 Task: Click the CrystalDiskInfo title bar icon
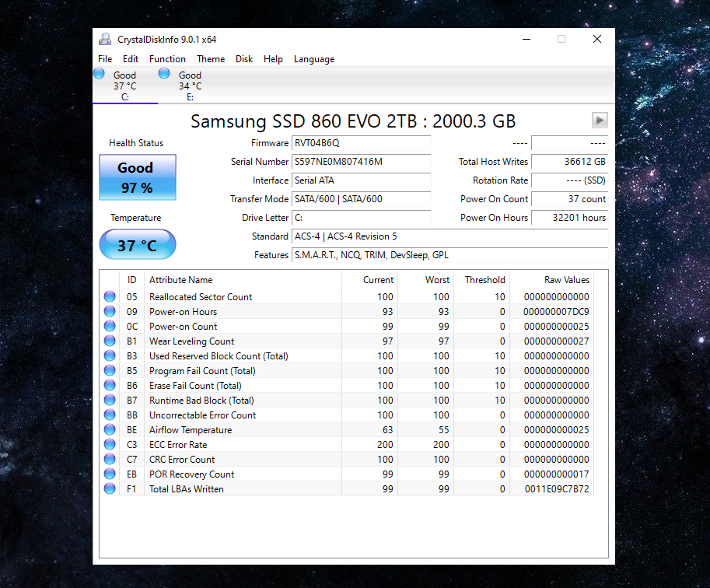click(x=105, y=40)
